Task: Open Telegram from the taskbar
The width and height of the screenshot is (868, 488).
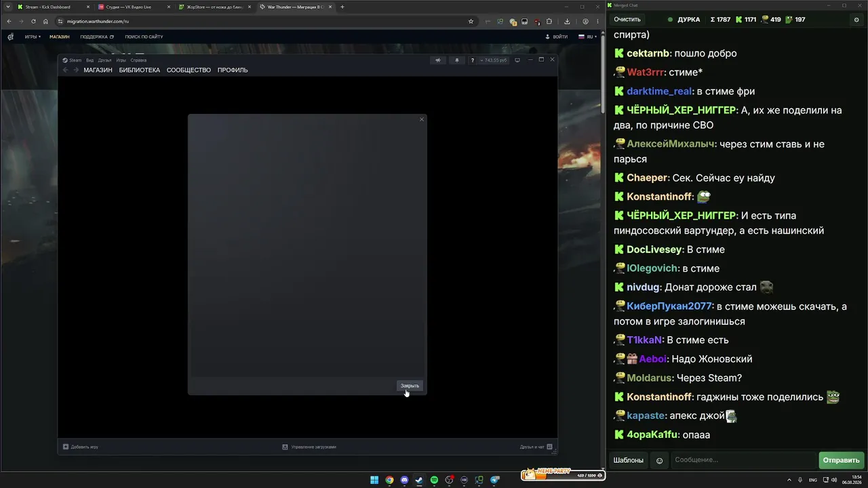Action: pyautogui.click(x=494, y=480)
